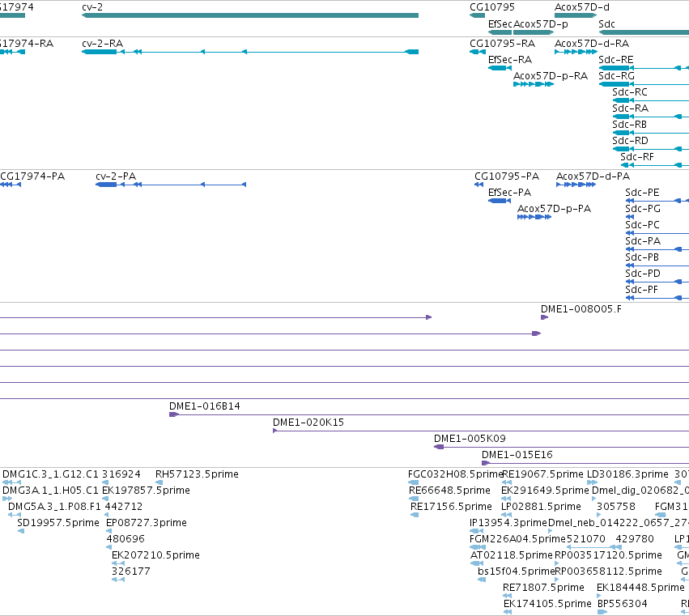Click the Sdc-PF protein label
The width and height of the screenshot is (689, 616).
pos(641,291)
